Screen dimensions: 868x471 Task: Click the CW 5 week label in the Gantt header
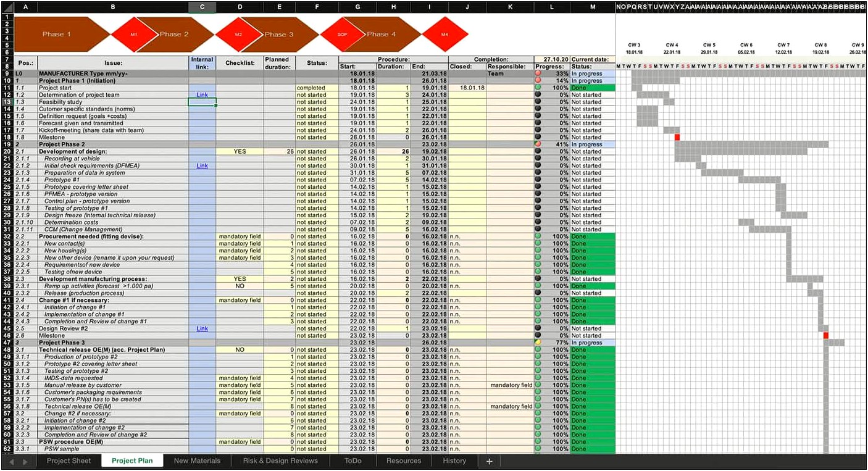[709, 45]
